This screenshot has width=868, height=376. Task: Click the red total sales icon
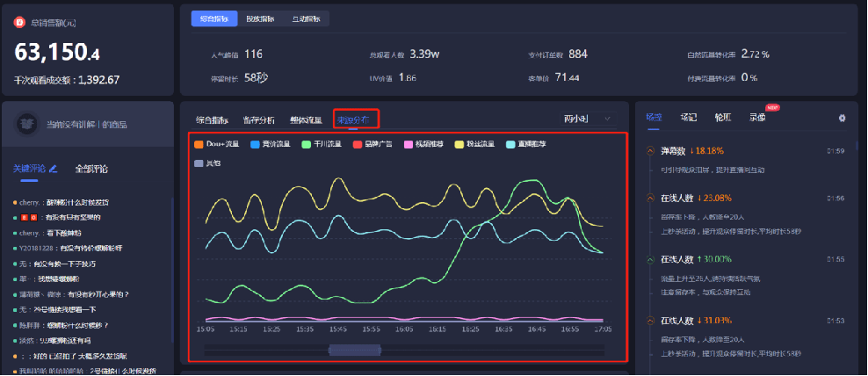click(19, 23)
